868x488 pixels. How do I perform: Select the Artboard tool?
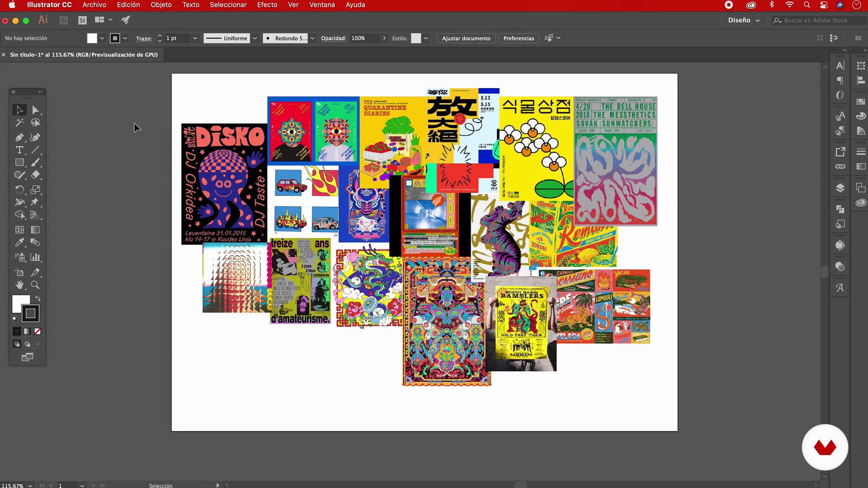[x=19, y=272]
